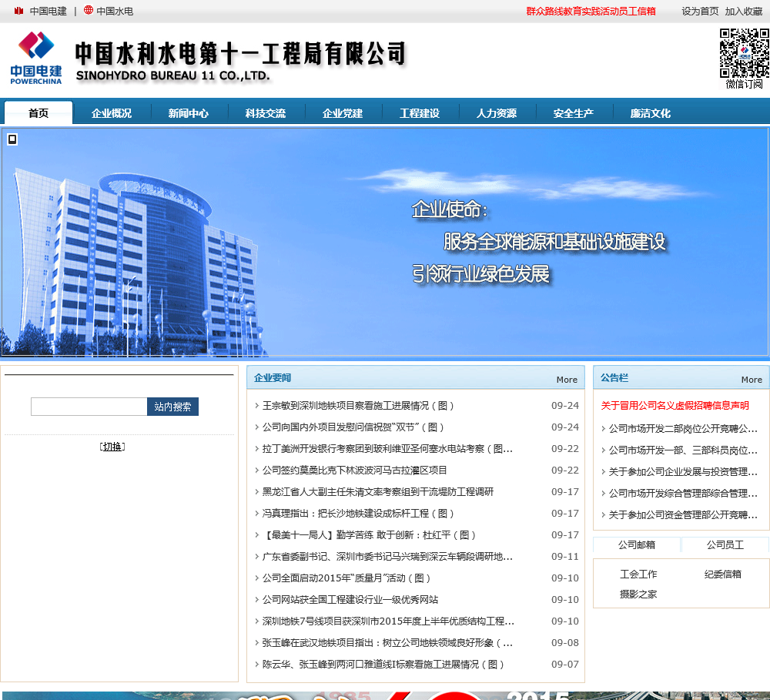Open news 公司网站获全国工程建设行业一级优秀网站
The width and height of the screenshot is (770, 700).
click(x=350, y=601)
